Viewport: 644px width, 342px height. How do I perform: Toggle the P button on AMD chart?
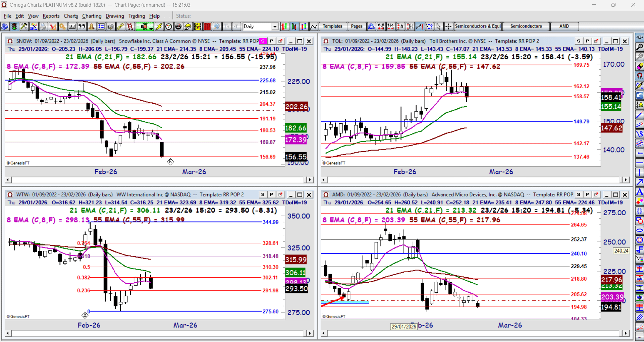[x=587, y=194]
